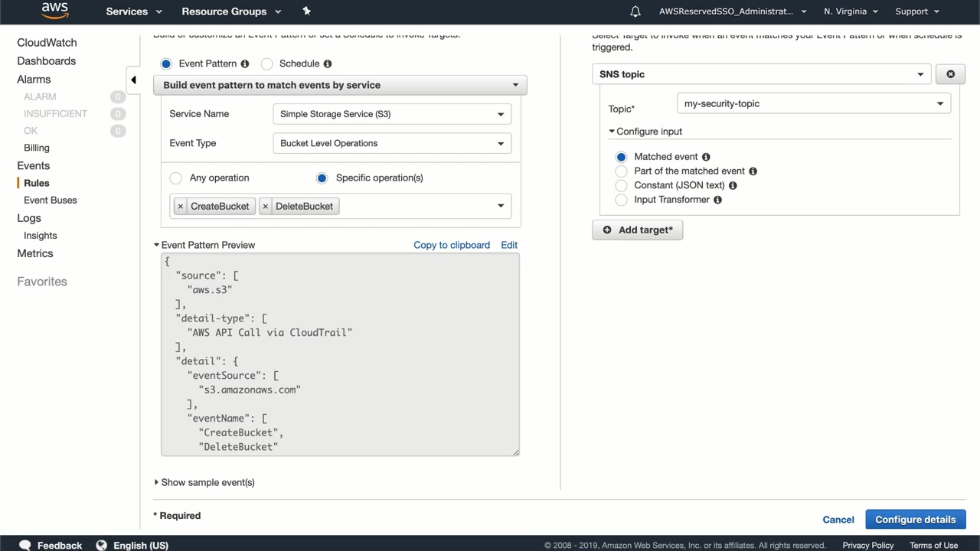Click the pin shortcut icon in top bar

point(306,11)
